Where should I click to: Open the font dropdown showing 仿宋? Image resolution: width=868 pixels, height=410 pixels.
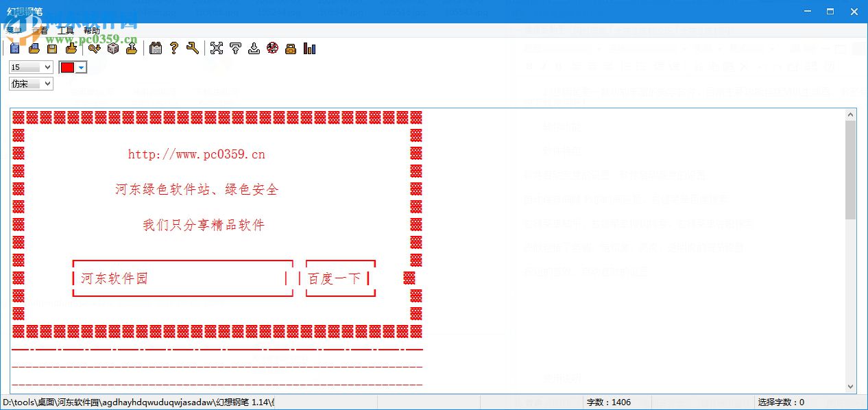31,84
